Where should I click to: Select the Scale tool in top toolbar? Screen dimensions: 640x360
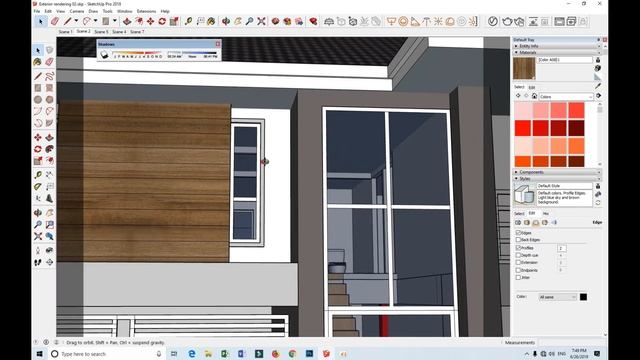click(x=174, y=21)
